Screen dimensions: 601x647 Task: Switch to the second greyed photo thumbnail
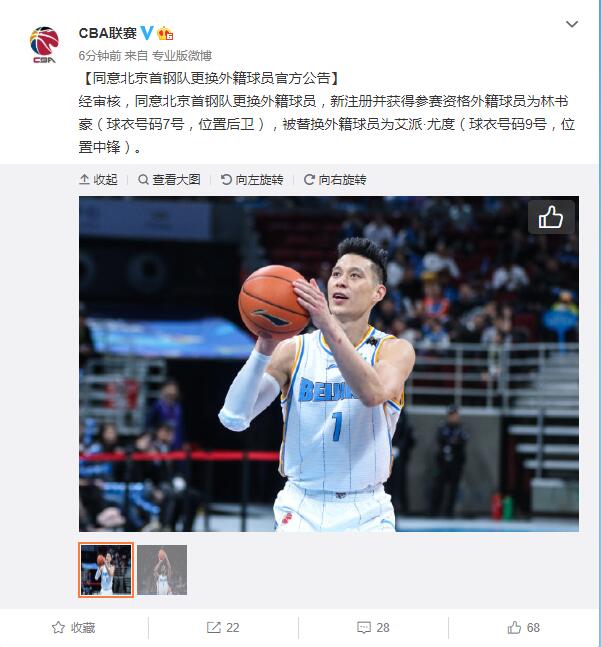(x=162, y=570)
